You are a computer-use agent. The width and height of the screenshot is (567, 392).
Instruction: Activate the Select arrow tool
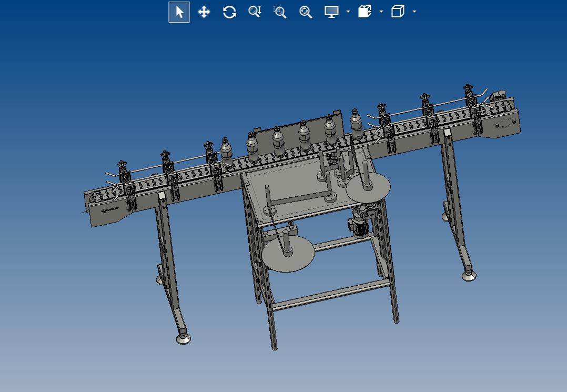coord(179,12)
